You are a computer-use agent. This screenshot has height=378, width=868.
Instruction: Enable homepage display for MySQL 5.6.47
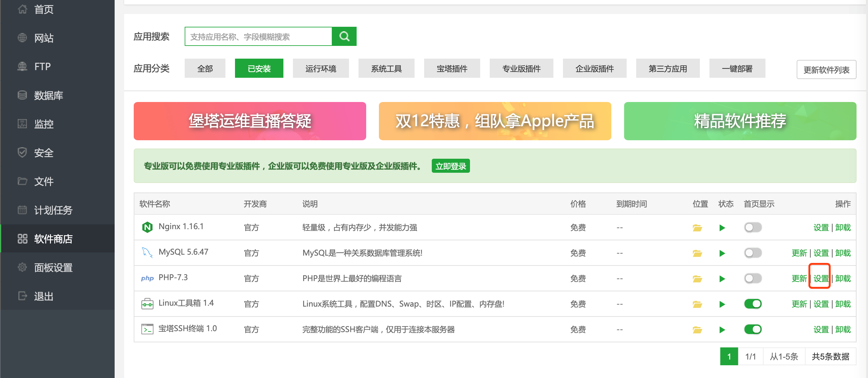(753, 253)
